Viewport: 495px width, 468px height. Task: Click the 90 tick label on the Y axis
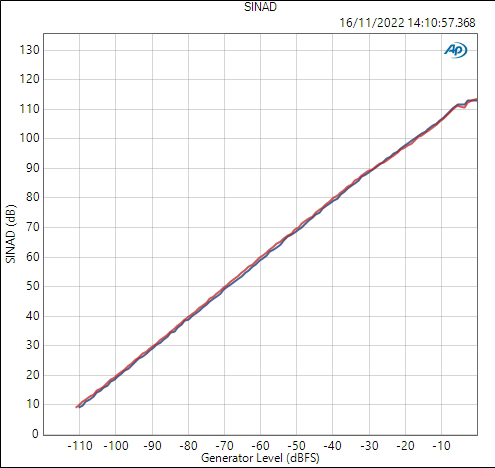click(33, 168)
